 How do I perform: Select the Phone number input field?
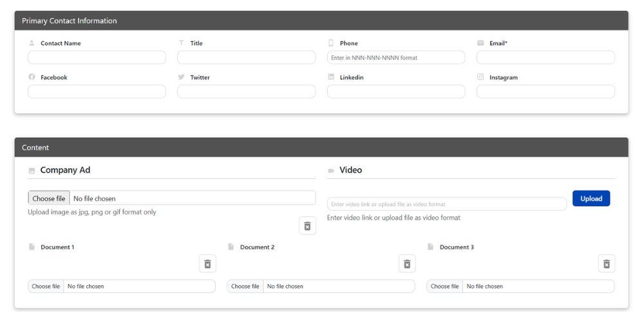(x=396, y=58)
